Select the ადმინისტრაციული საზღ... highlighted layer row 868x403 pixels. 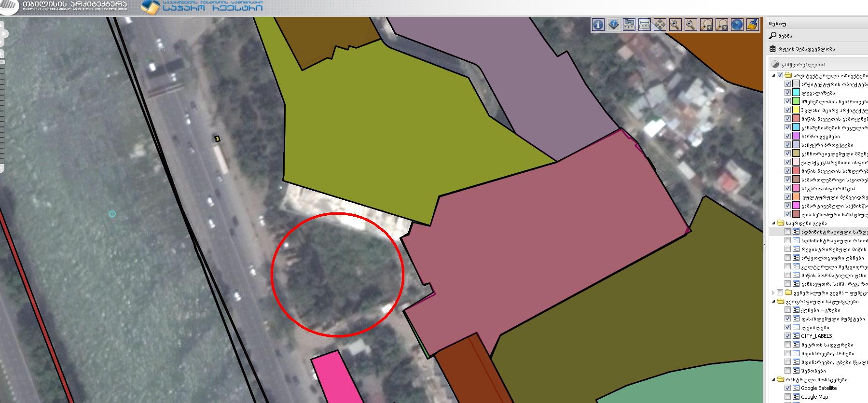coord(818,232)
